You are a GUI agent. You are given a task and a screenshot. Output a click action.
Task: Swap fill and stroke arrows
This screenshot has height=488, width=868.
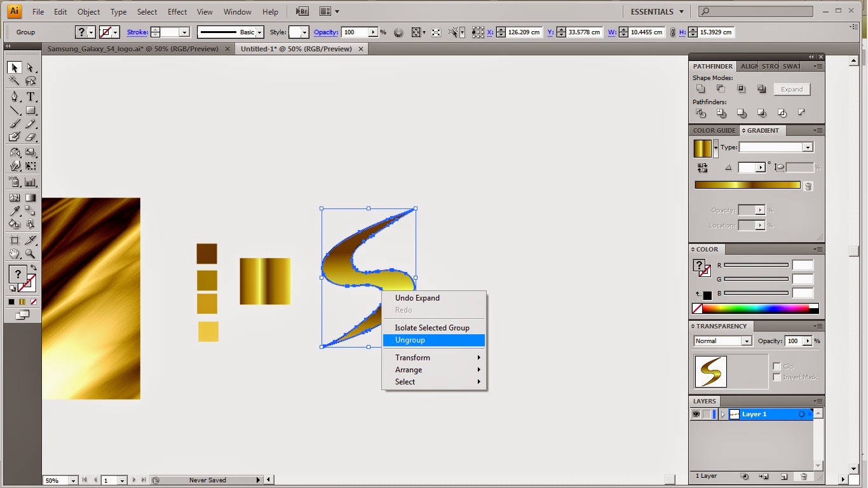34,268
